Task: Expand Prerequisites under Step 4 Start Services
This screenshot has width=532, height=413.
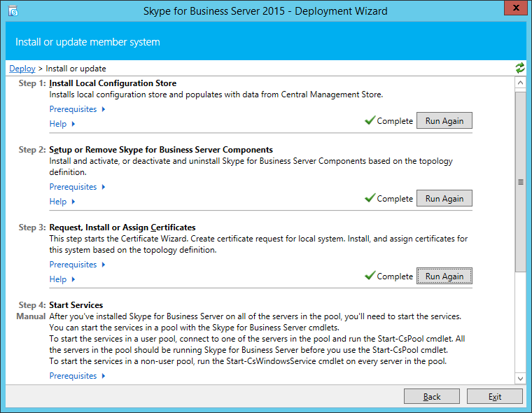Action: tap(77, 376)
